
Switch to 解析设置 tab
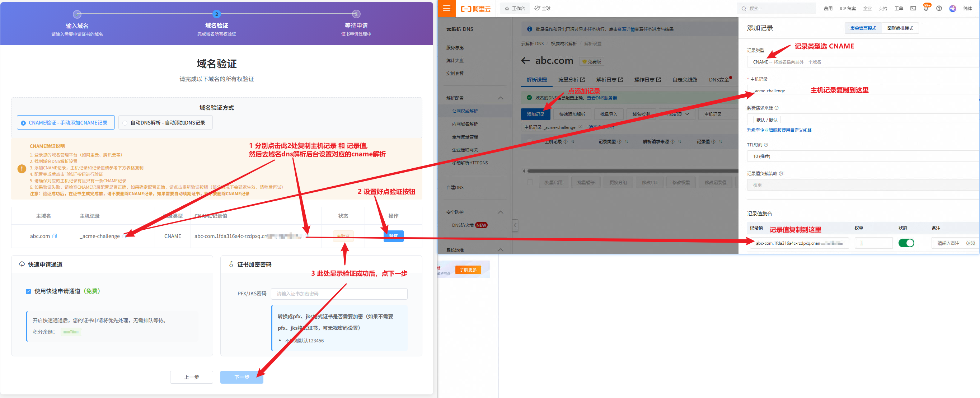coord(536,80)
